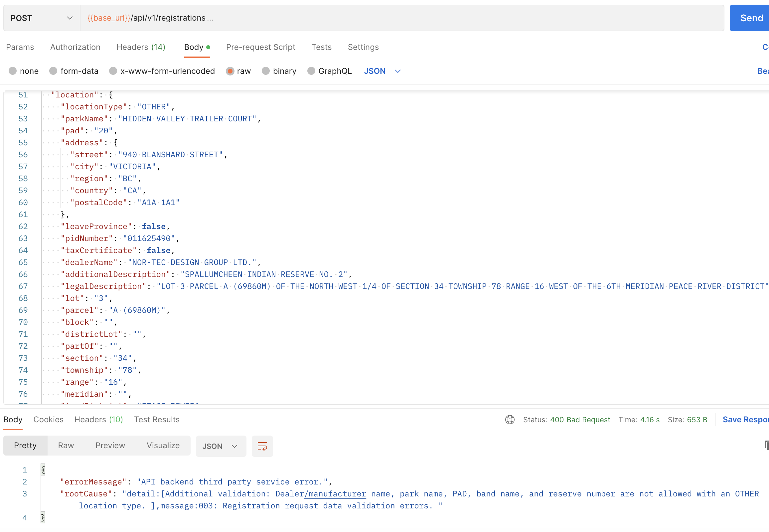Click the 400 Bad Request status
The height and width of the screenshot is (532, 769).
click(580, 419)
